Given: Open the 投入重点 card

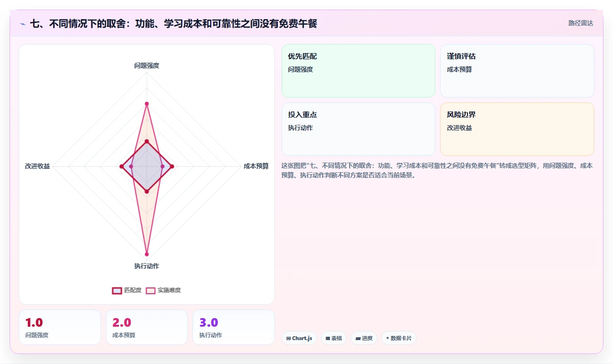Looking at the screenshot, I should [x=358, y=129].
